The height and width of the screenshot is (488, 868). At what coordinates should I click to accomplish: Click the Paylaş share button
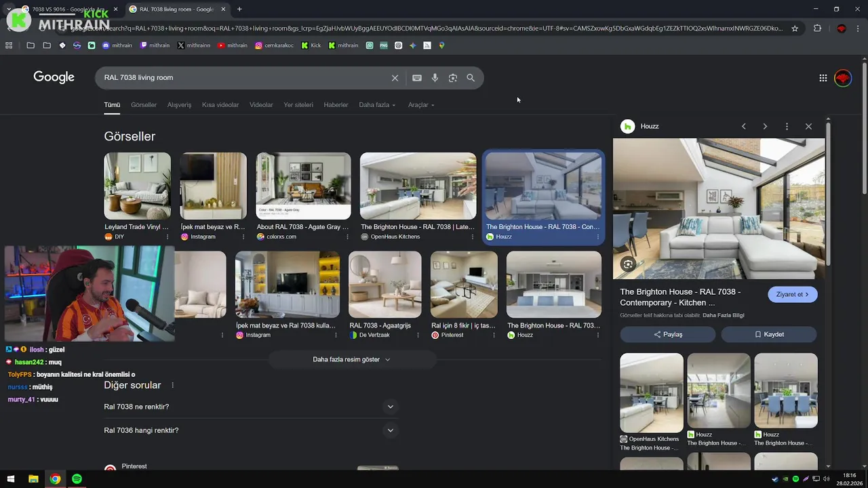pyautogui.click(x=668, y=334)
